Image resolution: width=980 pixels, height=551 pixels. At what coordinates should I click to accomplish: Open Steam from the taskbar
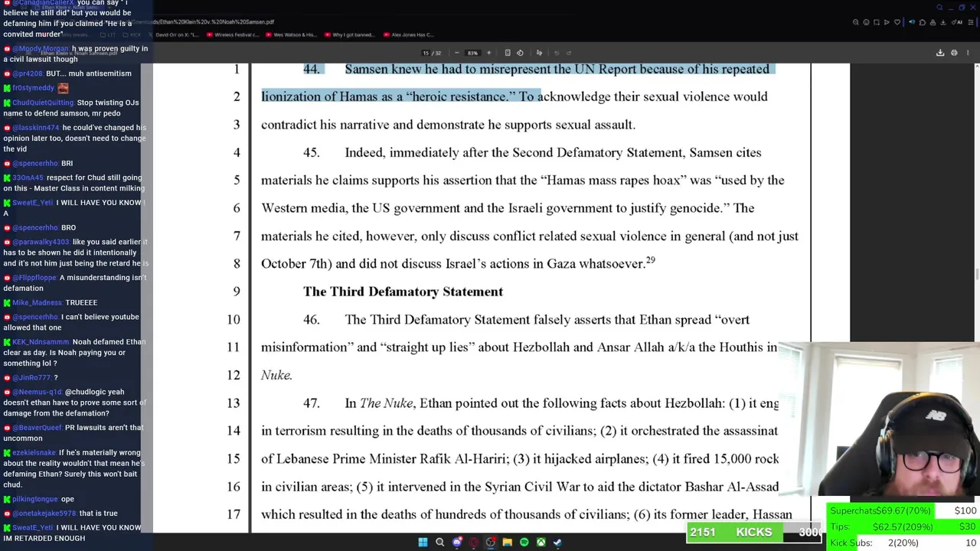557,542
